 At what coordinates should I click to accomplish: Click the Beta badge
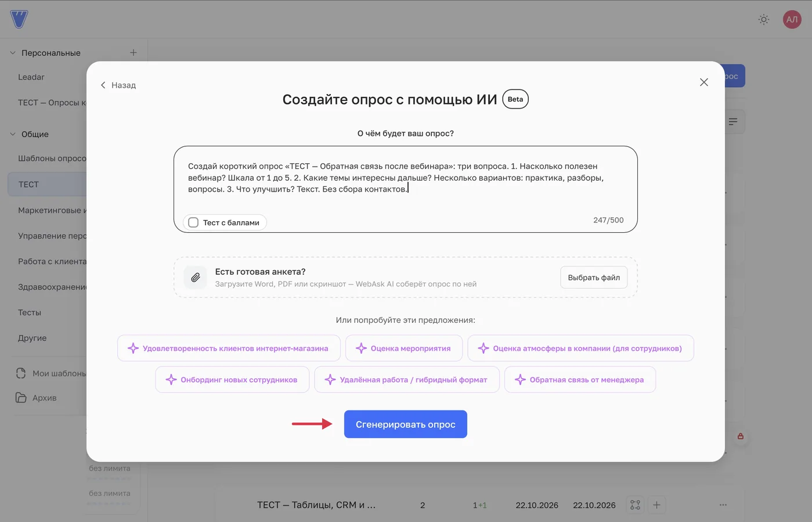(515, 99)
